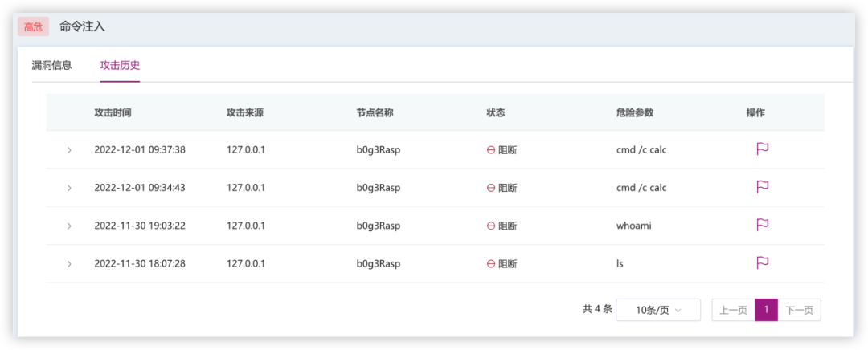The width and height of the screenshot is (868, 350).
Task: Expand the 2022-12-01 09:34:43 attack row
Action: pyautogui.click(x=69, y=188)
